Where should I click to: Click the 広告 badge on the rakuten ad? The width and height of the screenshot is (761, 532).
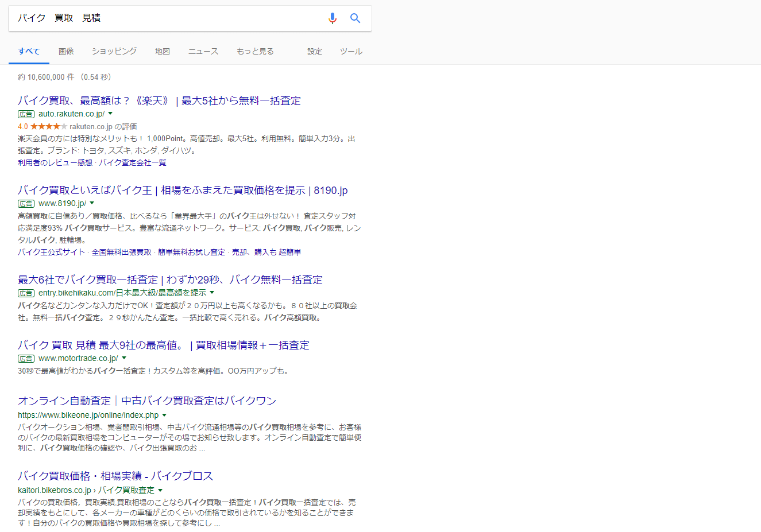26,114
